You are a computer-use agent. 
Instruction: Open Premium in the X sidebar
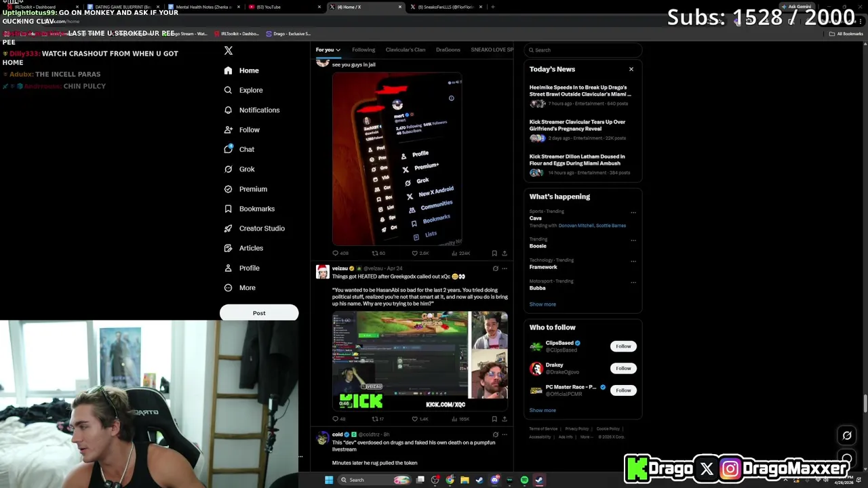245,189
